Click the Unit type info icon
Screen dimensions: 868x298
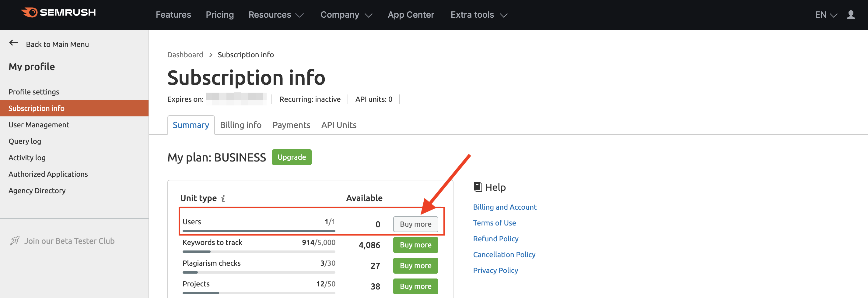coord(223,198)
